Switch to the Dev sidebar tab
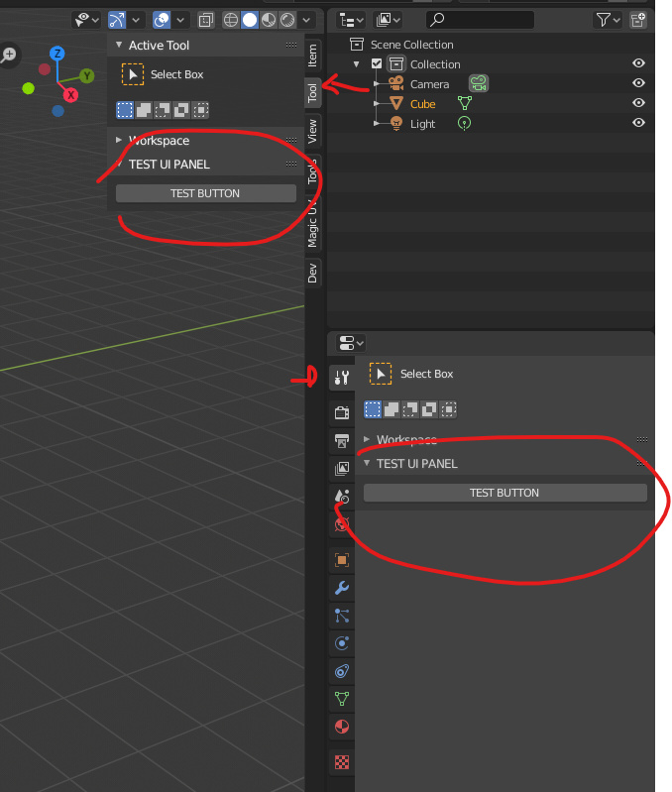This screenshot has height=792, width=672. [313, 274]
